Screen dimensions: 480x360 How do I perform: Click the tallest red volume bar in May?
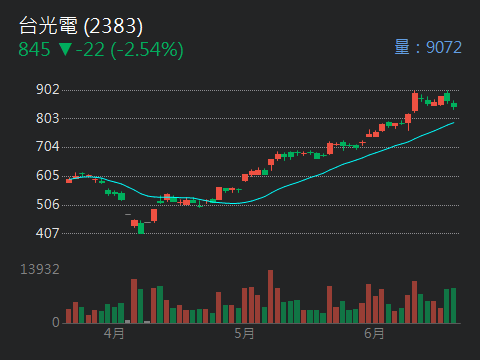tap(270, 296)
